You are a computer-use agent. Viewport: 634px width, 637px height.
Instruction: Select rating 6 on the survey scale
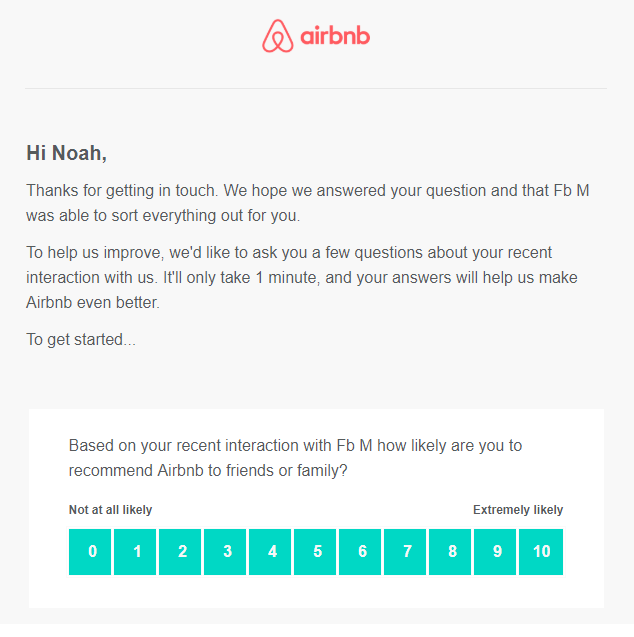click(362, 552)
